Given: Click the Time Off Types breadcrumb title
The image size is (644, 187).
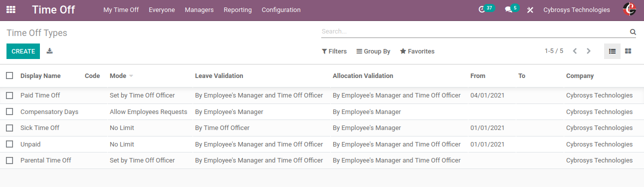Looking at the screenshot, I should pos(37,33).
